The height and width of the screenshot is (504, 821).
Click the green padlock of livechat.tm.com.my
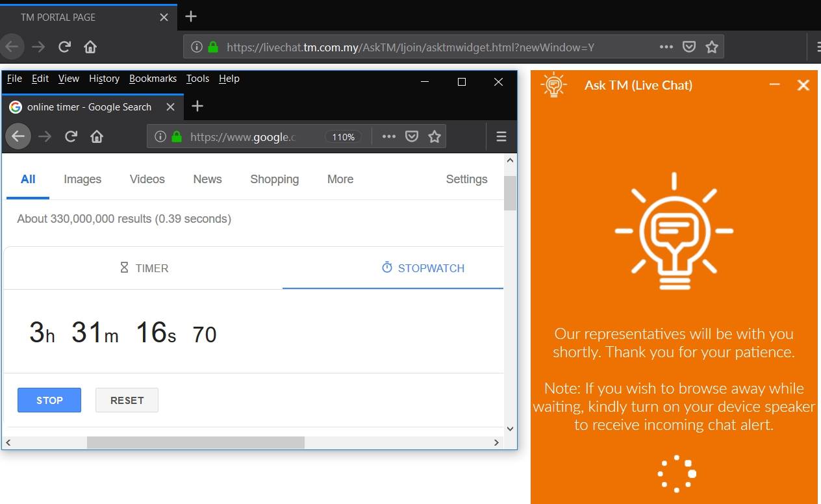click(x=213, y=47)
